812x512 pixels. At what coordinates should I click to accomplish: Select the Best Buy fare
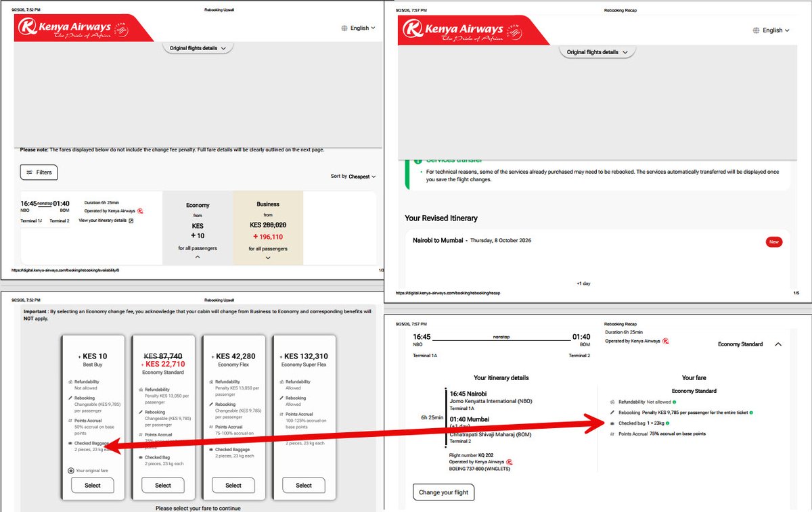tap(93, 486)
